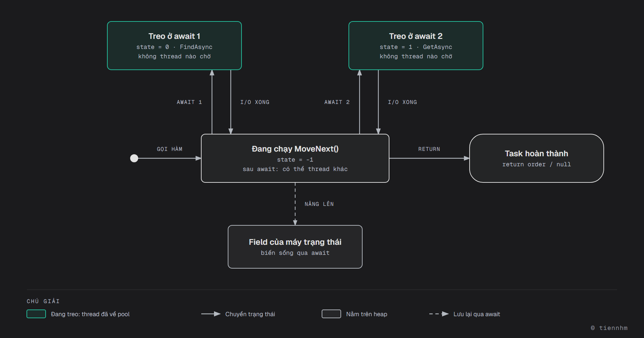Click the arrowhead entering 'Task hoàn thành'
This screenshot has height=338, width=644.
coord(467,158)
